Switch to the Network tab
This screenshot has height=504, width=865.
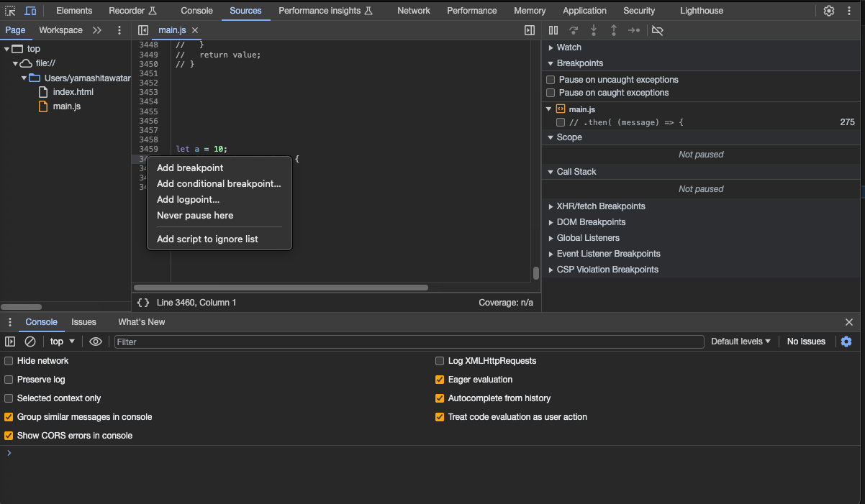coord(414,11)
